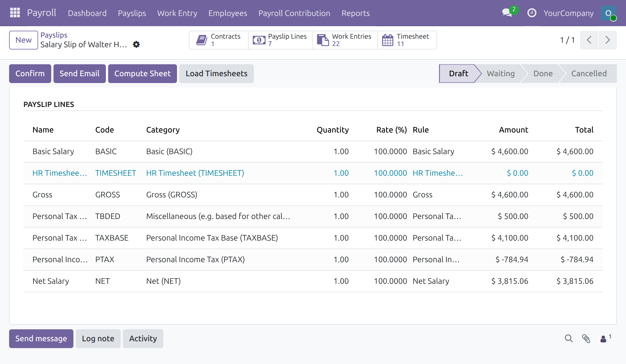The width and height of the screenshot is (626, 364).
Task: Open the user avatar menu
Action: click(608, 13)
